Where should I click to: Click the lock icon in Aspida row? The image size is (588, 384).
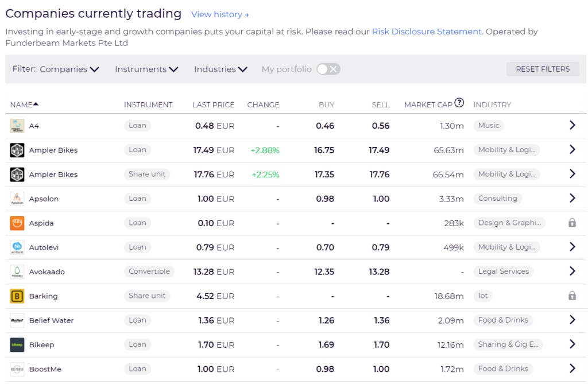pyautogui.click(x=572, y=223)
